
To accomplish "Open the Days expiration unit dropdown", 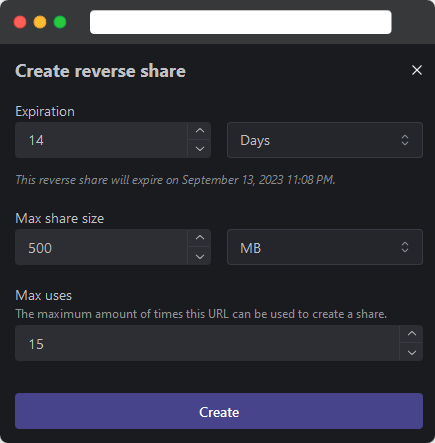I will click(325, 140).
